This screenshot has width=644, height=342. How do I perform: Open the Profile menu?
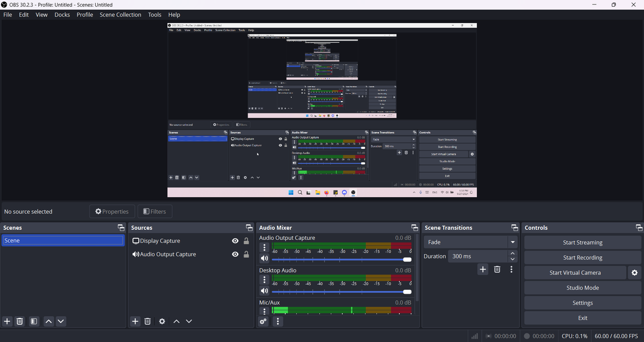[x=85, y=15]
